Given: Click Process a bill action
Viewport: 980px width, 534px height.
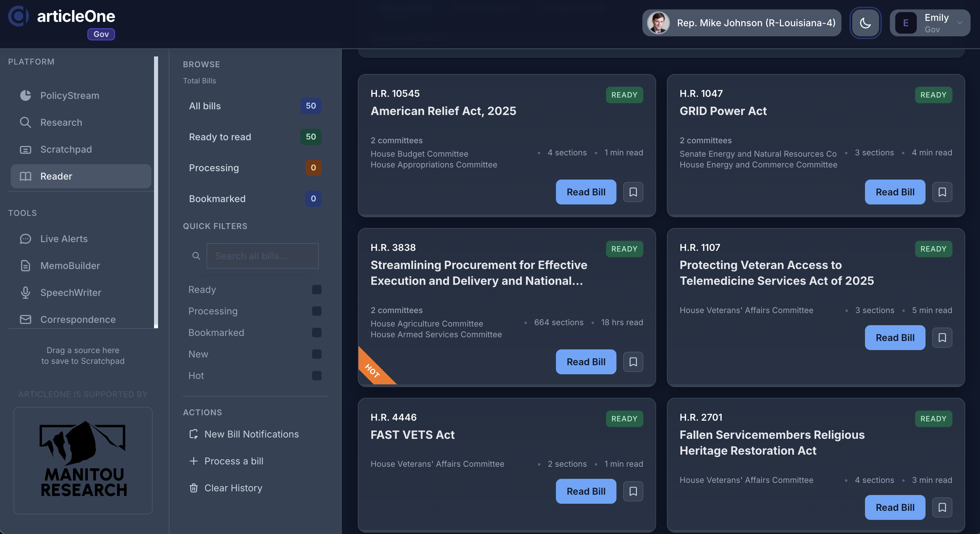Looking at the screenshot, I should (234, 461).
